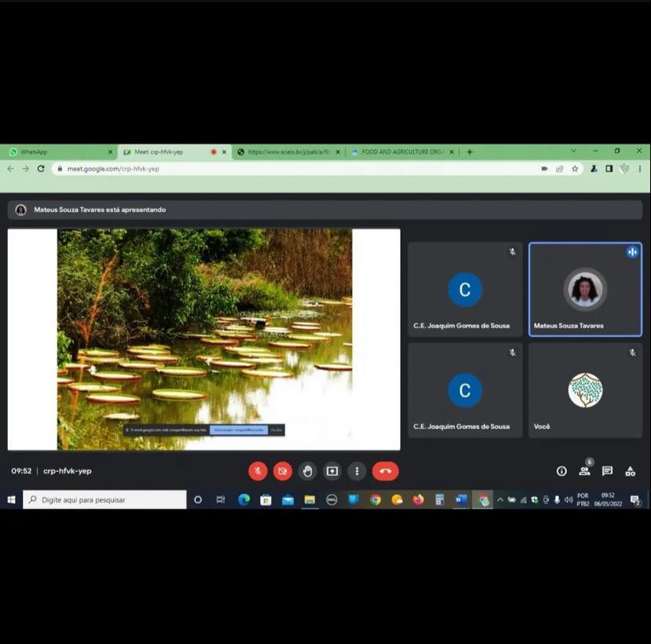Open the Chrome three-dot menu

coord(640,169)
